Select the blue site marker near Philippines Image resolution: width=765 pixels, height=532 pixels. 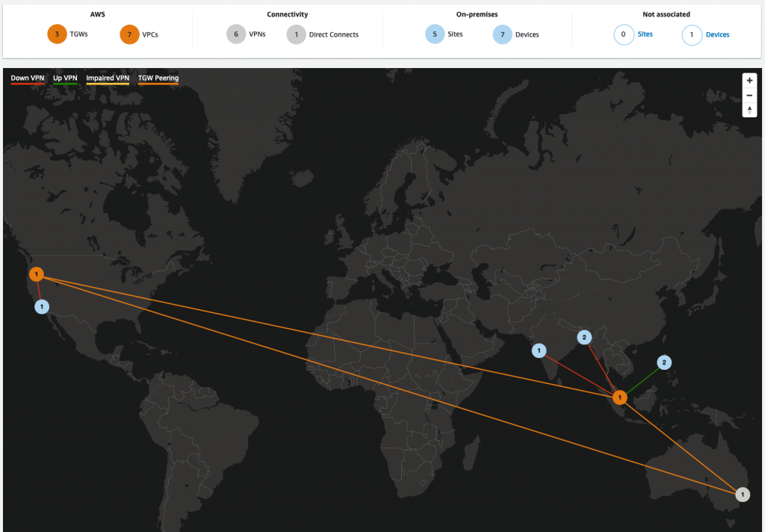pyautogui.click(x=664, y=362)
